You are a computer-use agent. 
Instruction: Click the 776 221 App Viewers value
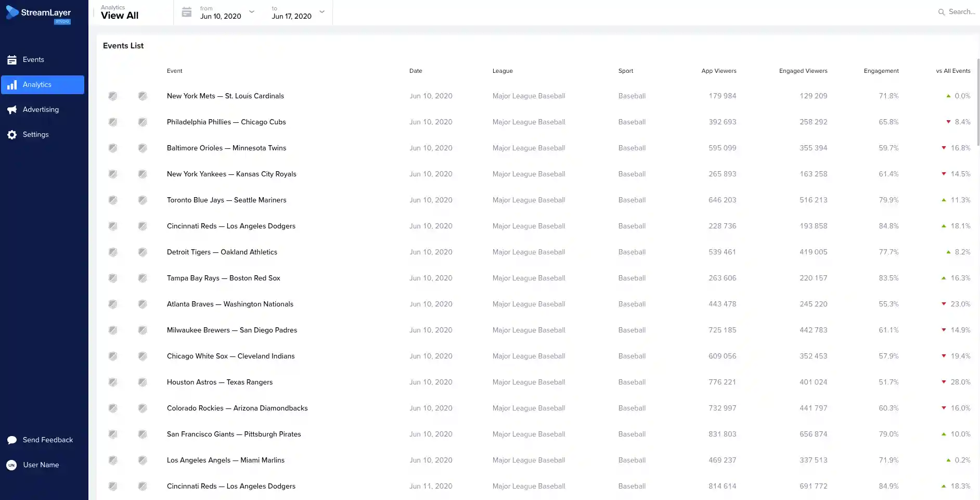point(722,382)
